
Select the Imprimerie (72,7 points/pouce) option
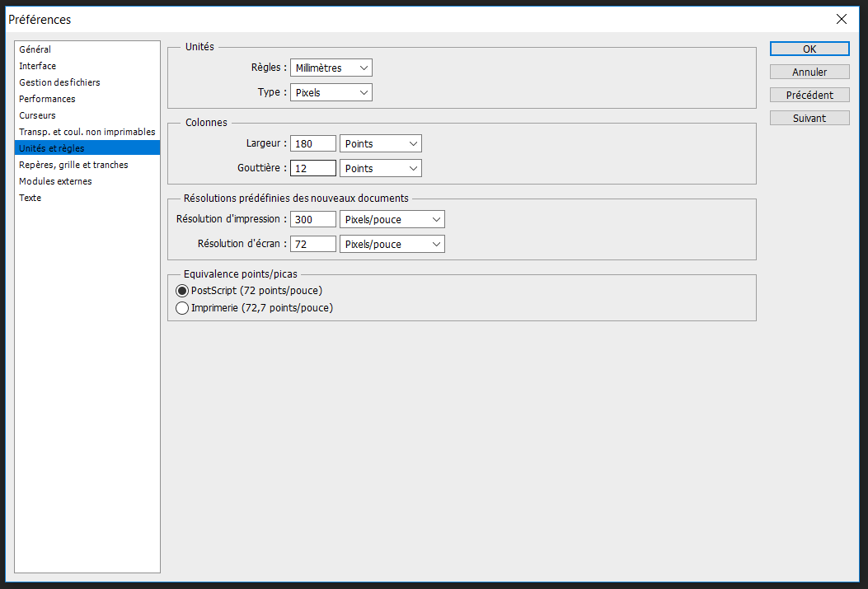[x=182, y=308]
